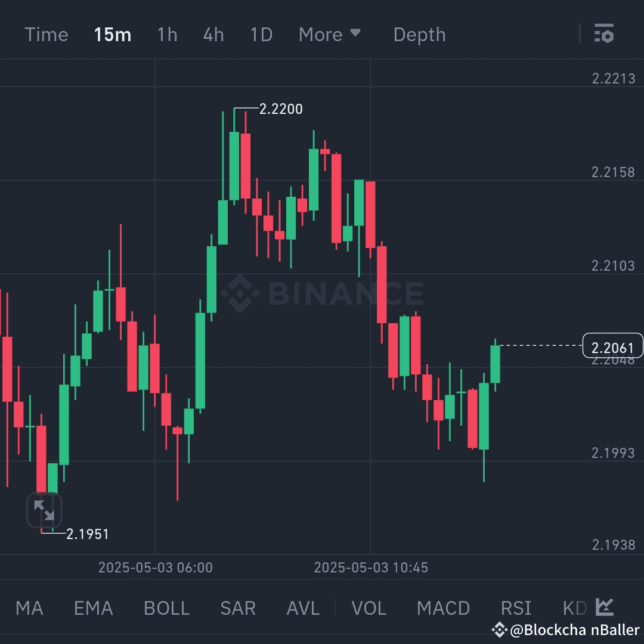The height and width of the screenshot is (644, 644).
Task: Open the Depth view
Action: tap(419, 34)
